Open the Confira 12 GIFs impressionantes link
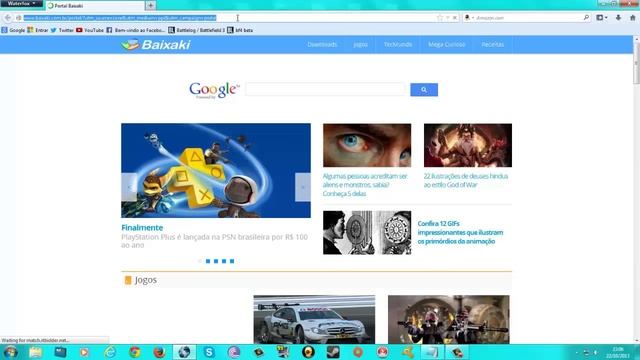This screenshot has width=640, height=360. [460, 233]
